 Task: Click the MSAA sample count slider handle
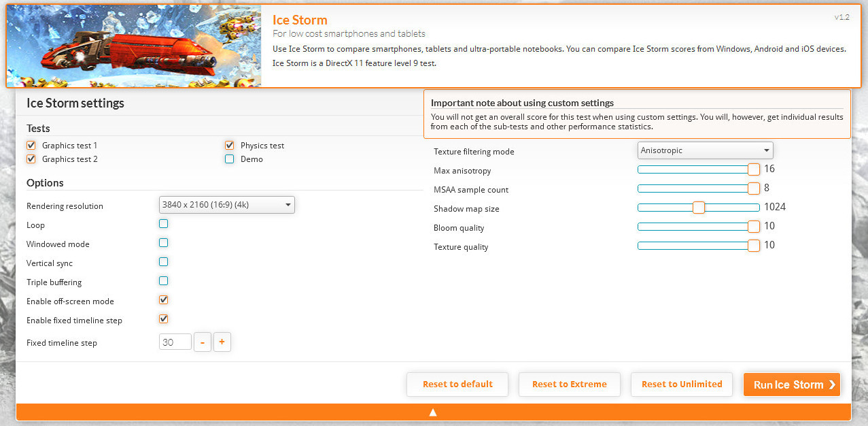[753, 189]
